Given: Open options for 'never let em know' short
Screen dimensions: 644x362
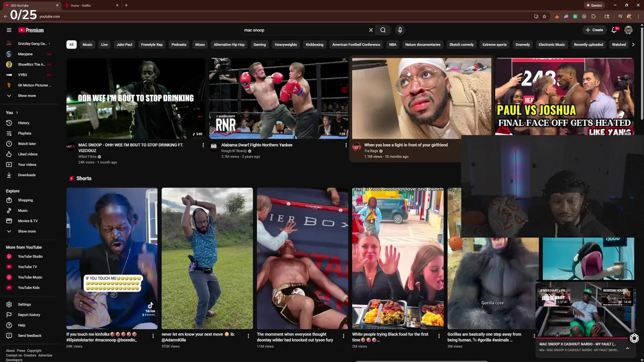Looking at the screenshot, I should [x=248, y=336].
